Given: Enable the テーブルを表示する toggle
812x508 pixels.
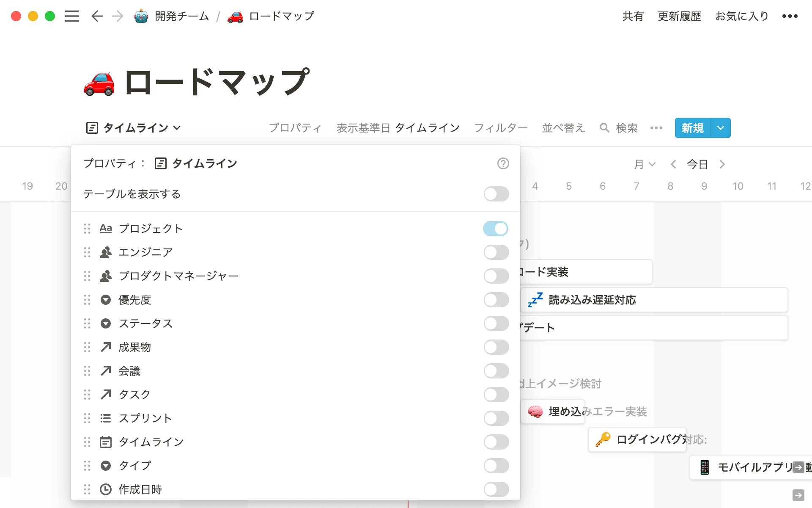Looking at the screenshot, I should pyautogui.click(x=496, y=194).
